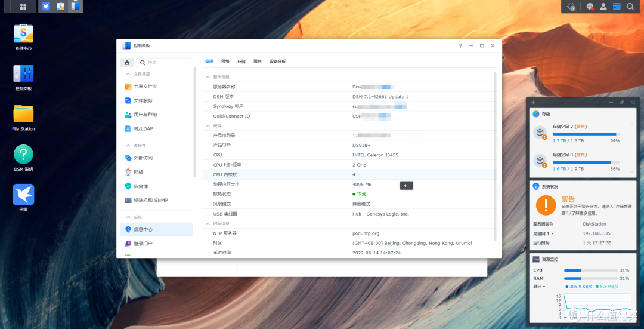Screen dimensions: 644x329
Task: Click the orange warning exclamation icon
Action: (x=546, y=205)
